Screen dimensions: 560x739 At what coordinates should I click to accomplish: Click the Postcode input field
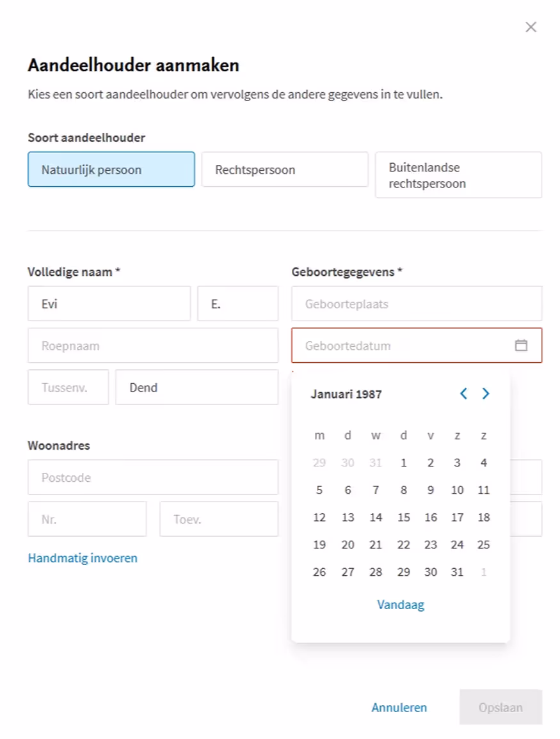(x=153, y=477)
